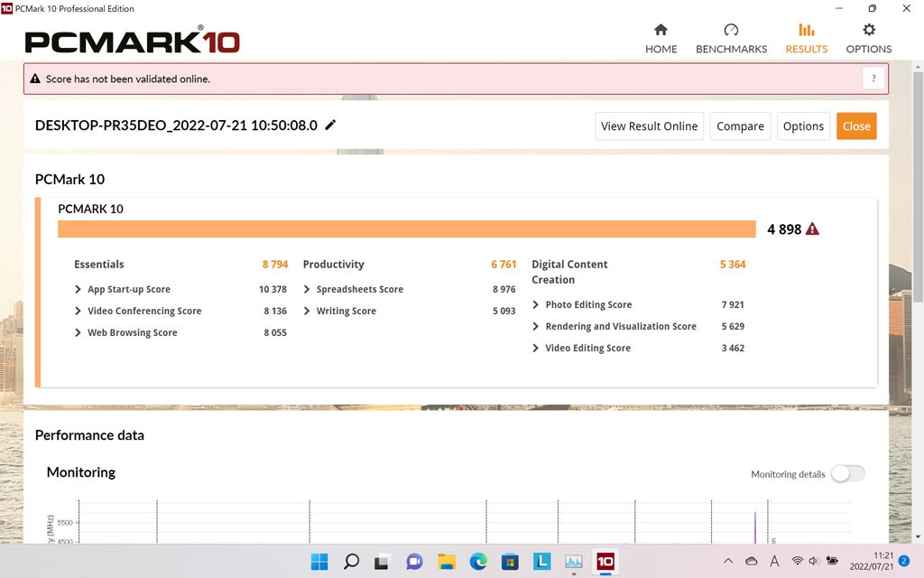Click the Essentials score 8 794

click(x=275, y=265)
